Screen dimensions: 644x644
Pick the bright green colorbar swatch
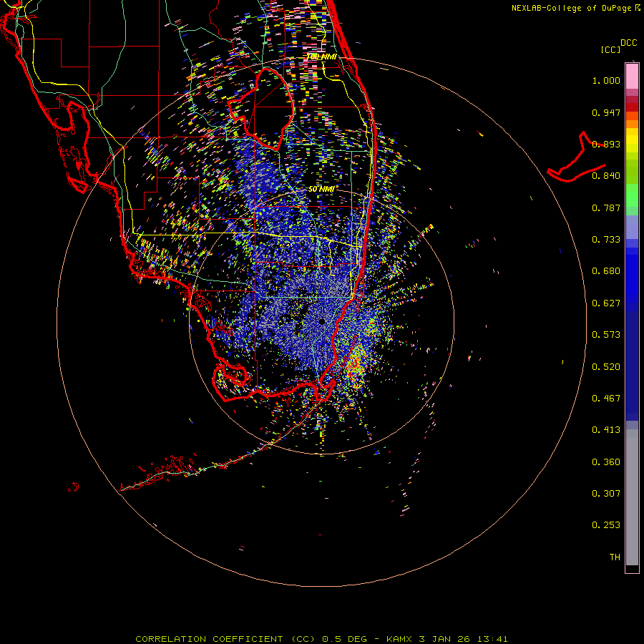(x=632, y=195)
